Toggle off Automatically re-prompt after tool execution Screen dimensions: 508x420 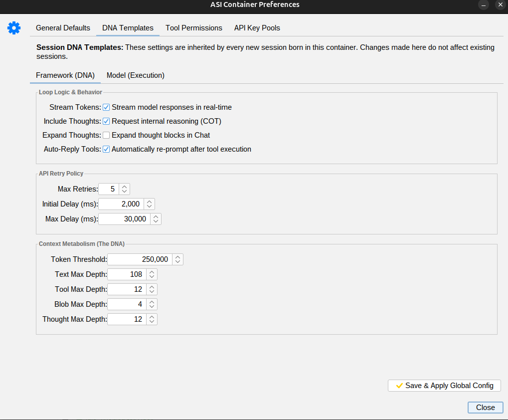pos(106,149)
